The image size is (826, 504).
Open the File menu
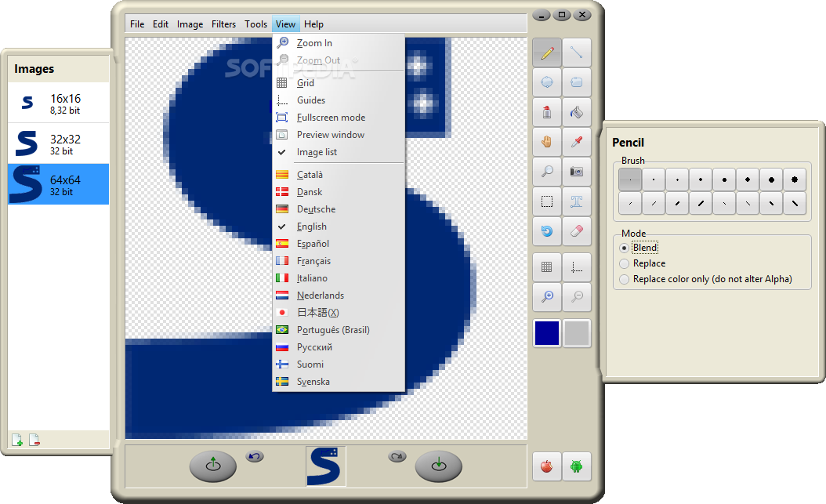[137, 24]
